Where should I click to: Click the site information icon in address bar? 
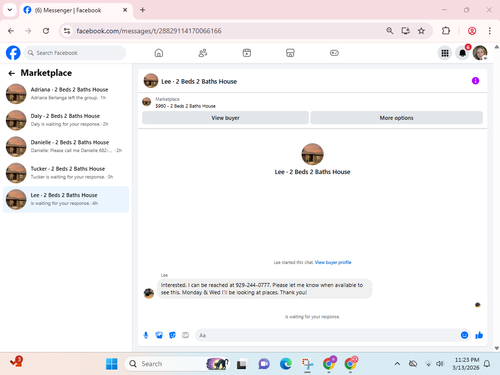[67, 31]
